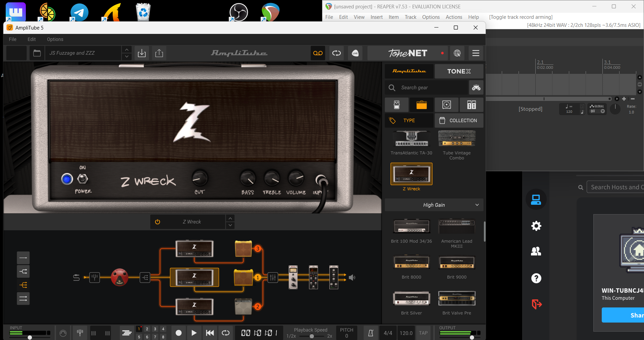Select the Rack gear category icon
644x340 pixels.
click(x=472, y=105)
